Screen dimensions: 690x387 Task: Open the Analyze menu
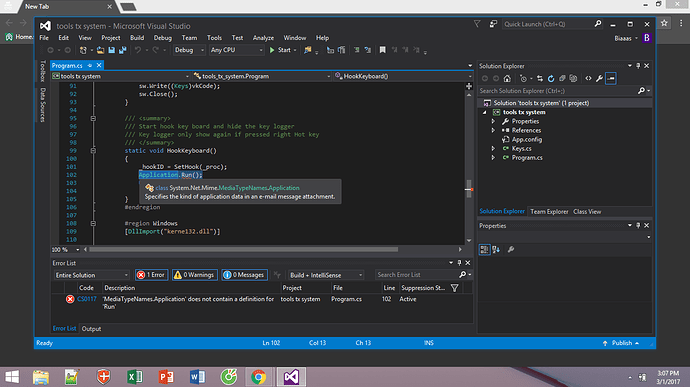(x=263, y=38)
